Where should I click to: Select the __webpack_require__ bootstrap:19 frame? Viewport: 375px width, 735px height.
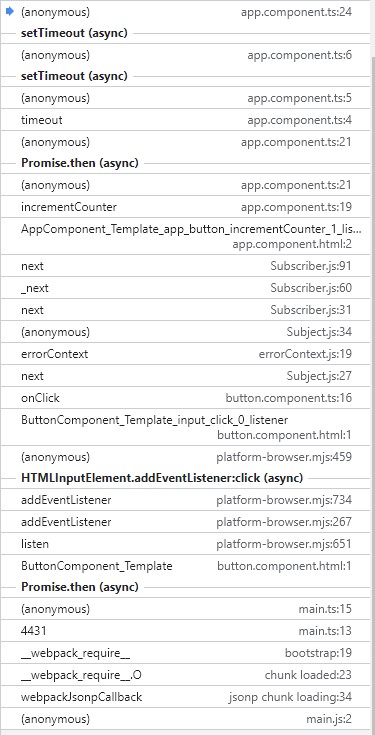[x=185, y=653]
